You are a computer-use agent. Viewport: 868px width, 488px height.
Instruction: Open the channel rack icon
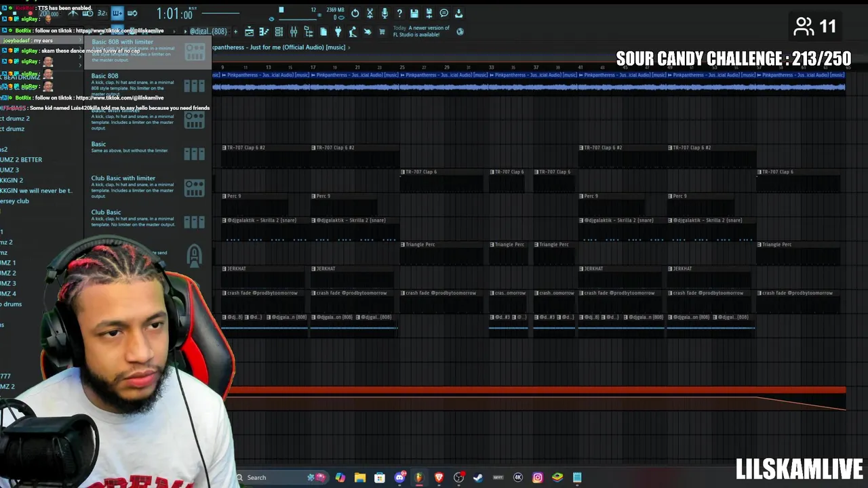pyautogui.click(x=279, y=32)
